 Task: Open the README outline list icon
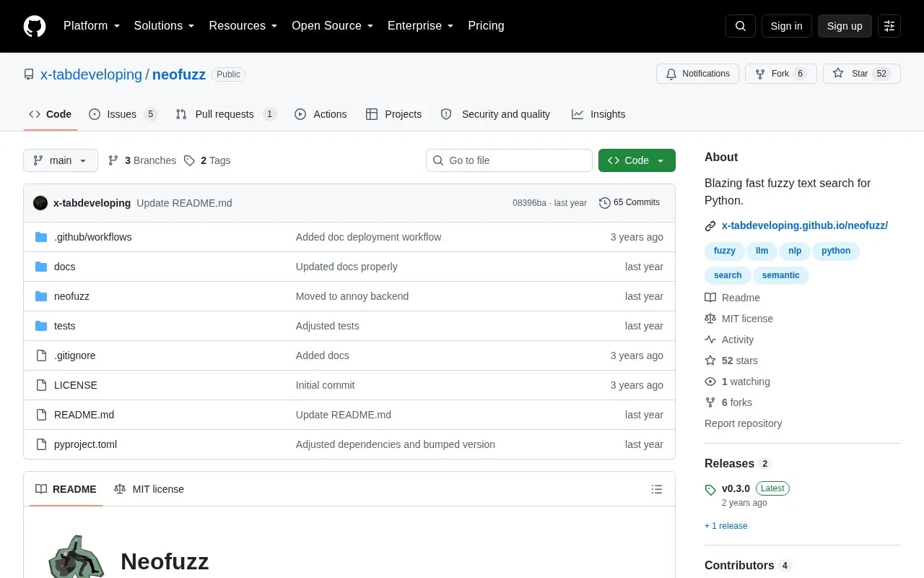click(657, 489)
